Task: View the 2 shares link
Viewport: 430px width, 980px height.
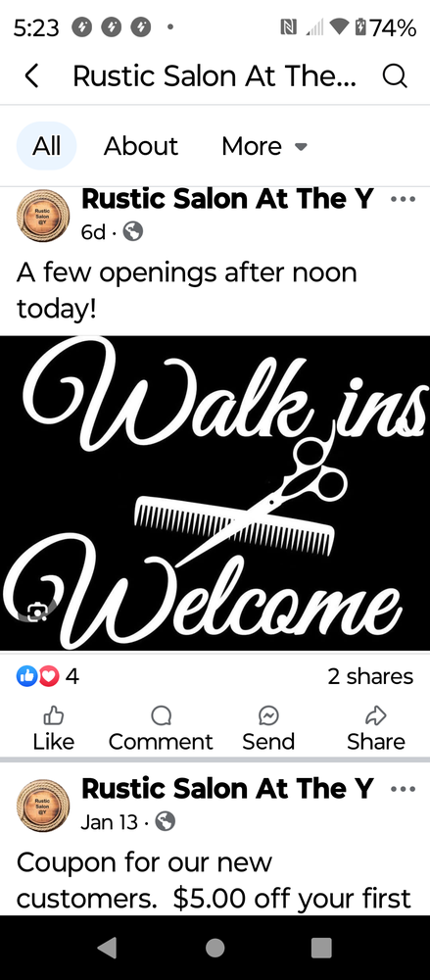Action: point(370,675)
